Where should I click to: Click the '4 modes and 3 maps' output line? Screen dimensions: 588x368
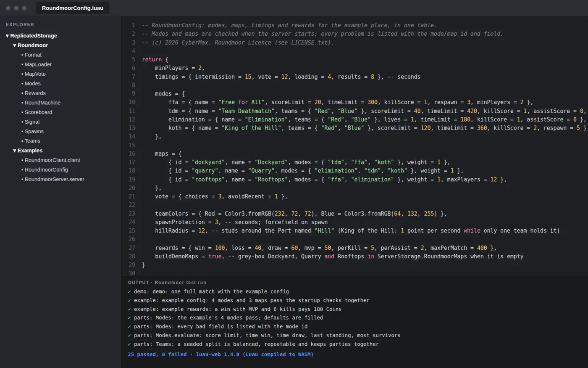coord(249,300)
